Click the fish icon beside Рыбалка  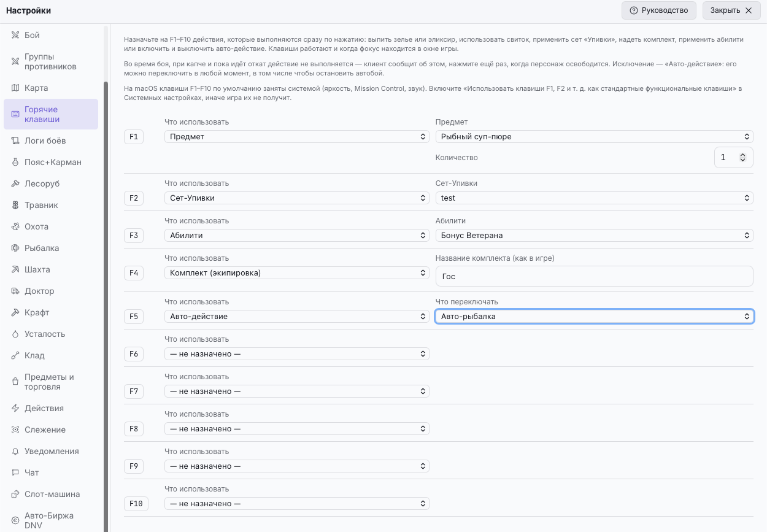pos(15,248)
